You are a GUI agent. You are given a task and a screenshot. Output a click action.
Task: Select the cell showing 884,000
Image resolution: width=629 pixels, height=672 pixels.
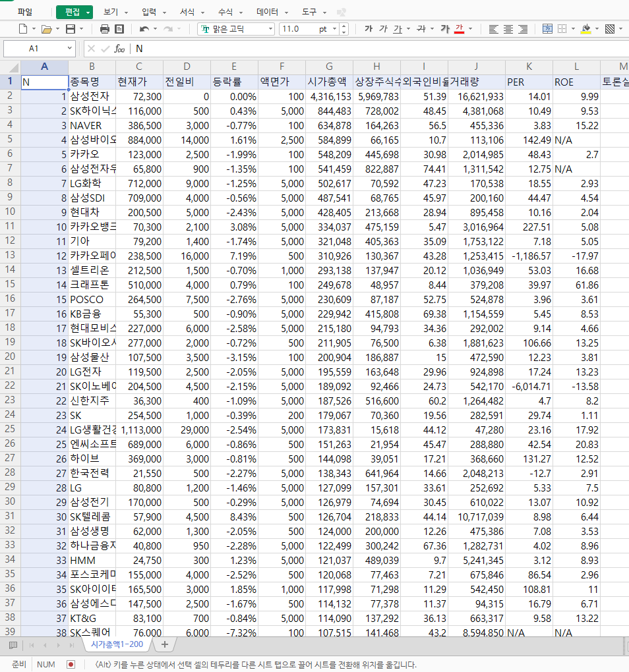(x=139, y=140)
